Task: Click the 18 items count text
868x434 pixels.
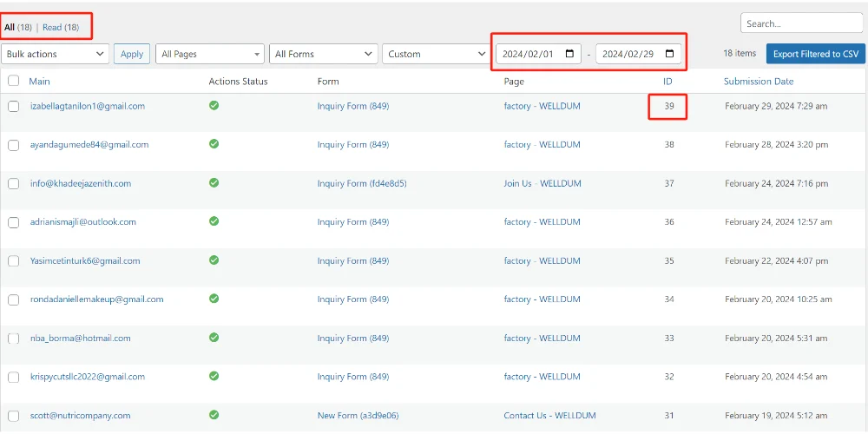Action: coord(740,54)
